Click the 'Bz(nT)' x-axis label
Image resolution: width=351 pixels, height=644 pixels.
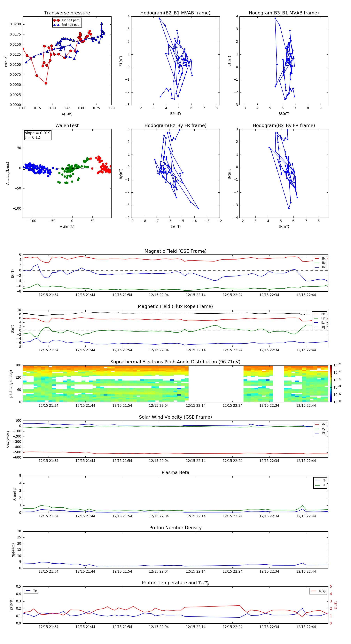[175, 227]
